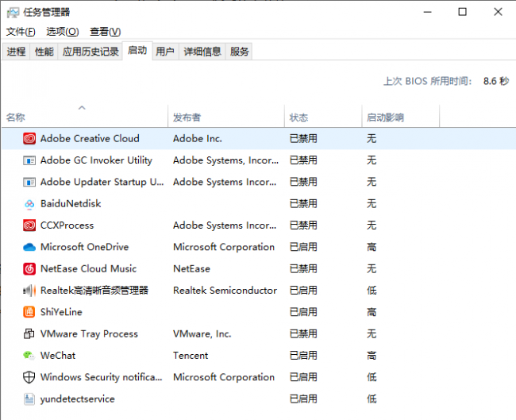Viewport: 516px width, 420px height.
Task: Click the Realtek audio manager speaker icon
Action: point(29,291)
